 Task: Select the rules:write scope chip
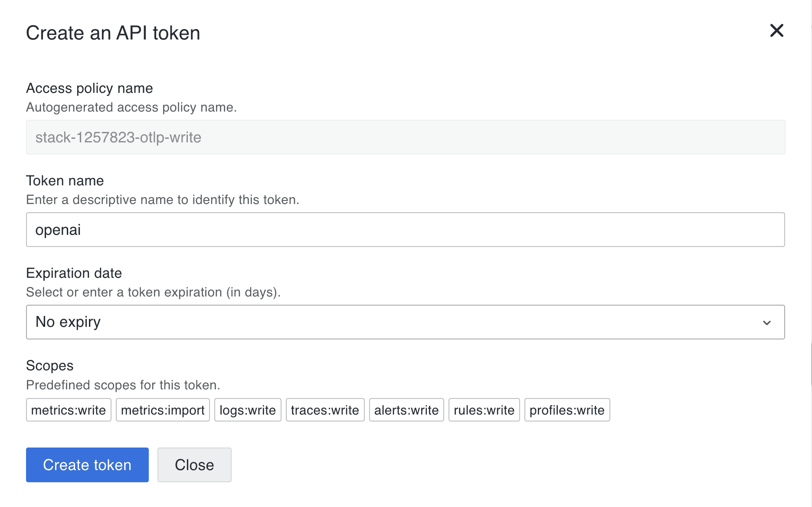click(x=484, y=409)
